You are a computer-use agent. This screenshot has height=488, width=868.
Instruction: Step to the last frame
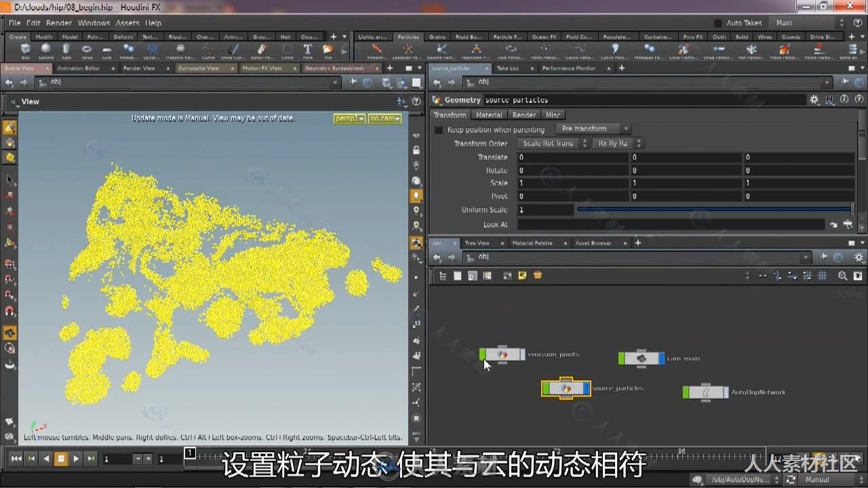[91, 459]
